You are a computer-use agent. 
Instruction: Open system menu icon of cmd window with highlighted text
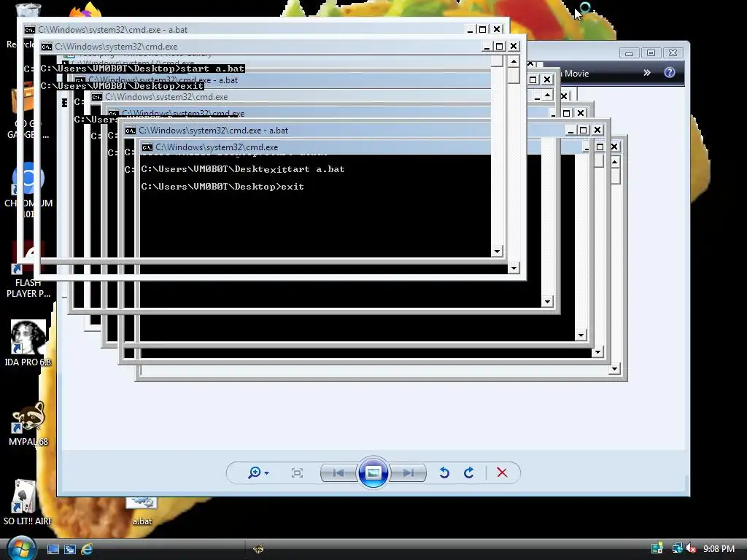coord(46,47)
